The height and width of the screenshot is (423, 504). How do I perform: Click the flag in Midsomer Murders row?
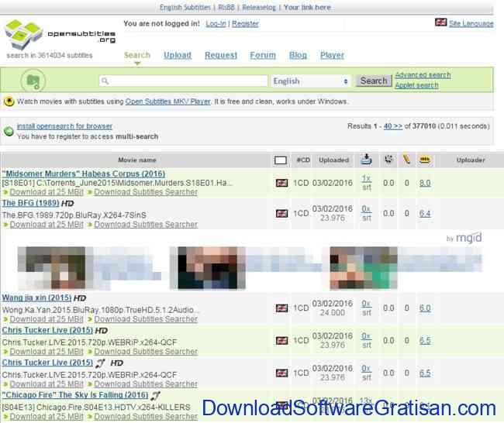(x=282, y=183)
